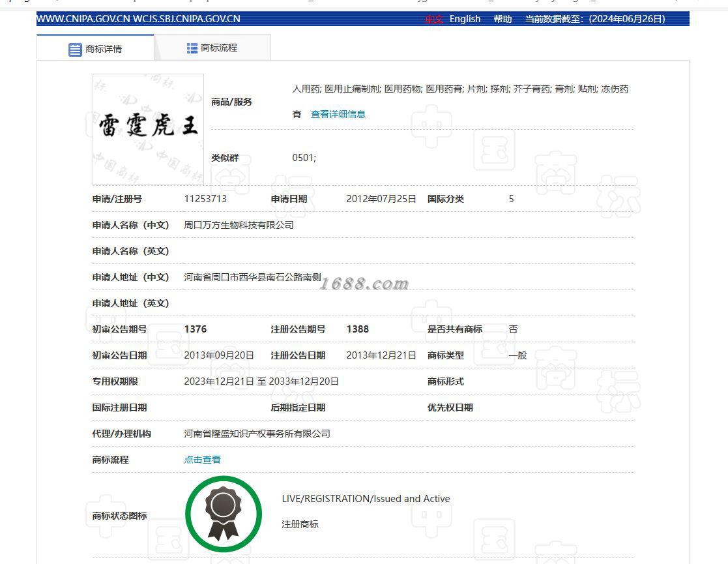This screenshot has height=564, width=728.
Task: Switch language to 中文
Action: [x=434, y=19]
